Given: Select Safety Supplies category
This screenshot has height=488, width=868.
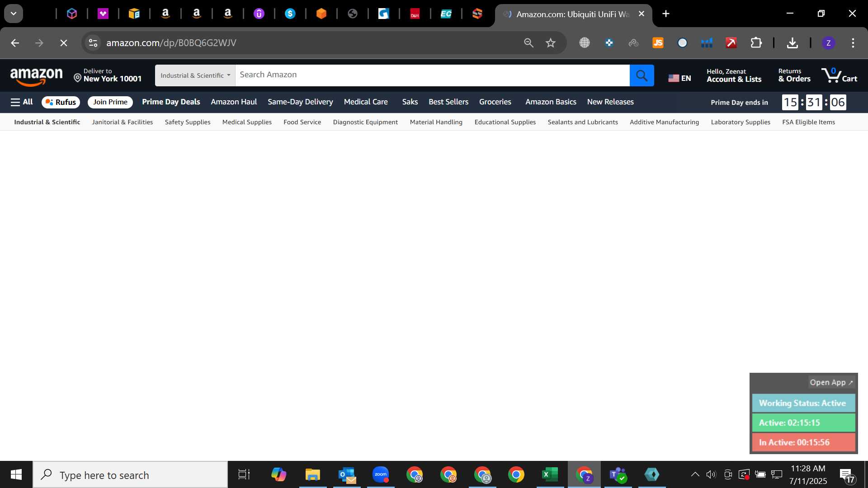Looking at the screenshot, I should coord(188,122).
